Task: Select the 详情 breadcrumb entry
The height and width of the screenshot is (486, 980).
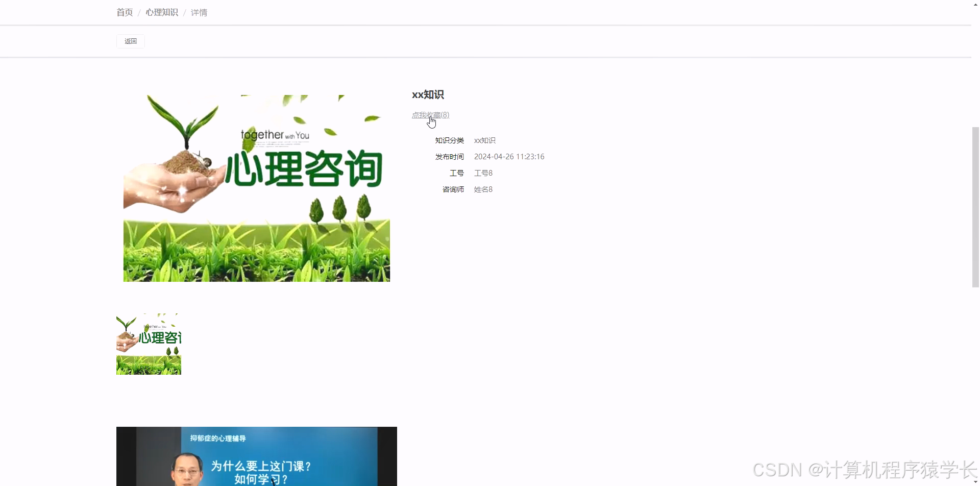Action: [199, 12]
